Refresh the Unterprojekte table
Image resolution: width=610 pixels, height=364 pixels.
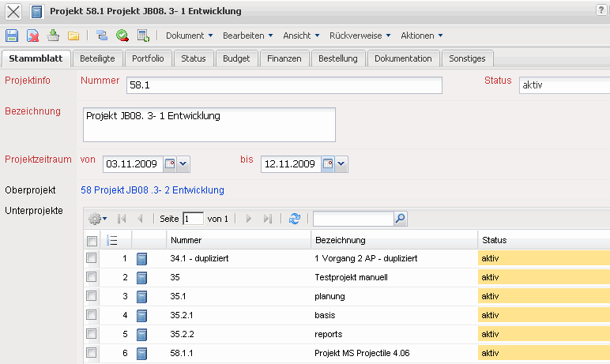[295, 219]
